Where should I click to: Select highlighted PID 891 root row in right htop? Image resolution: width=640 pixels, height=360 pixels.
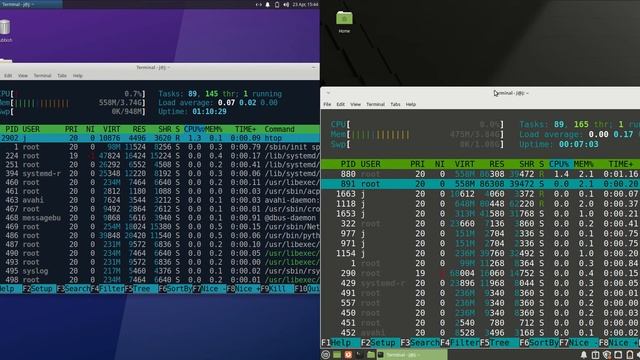point(480,184)
